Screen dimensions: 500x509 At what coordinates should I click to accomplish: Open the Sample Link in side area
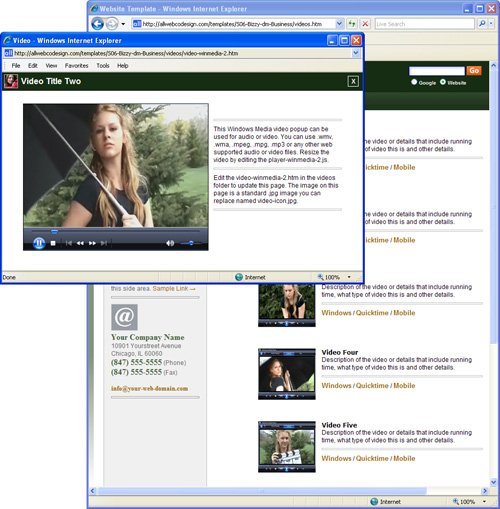pyautogui.click(x=174, y=289)
